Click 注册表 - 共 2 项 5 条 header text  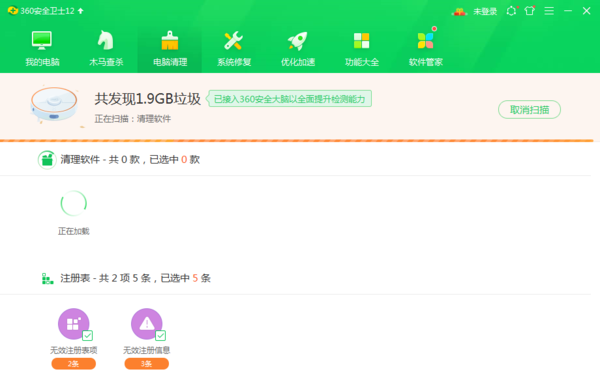(135, 278)
